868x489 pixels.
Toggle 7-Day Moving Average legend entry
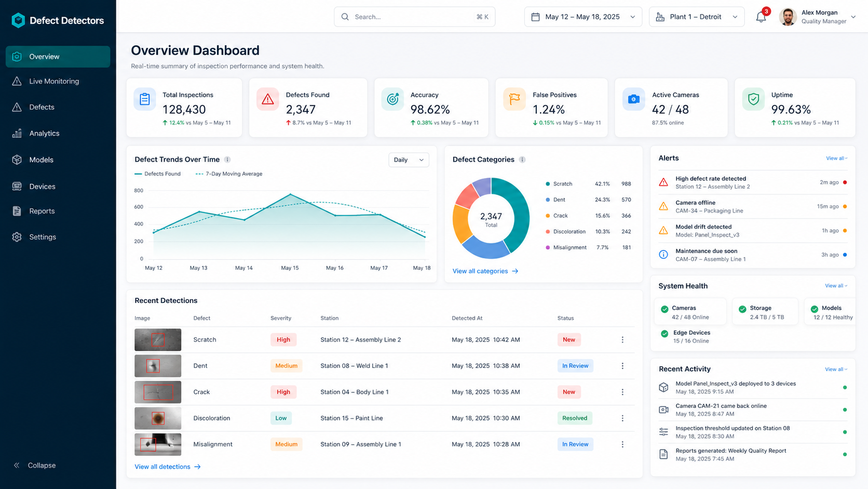pos(229,174)
